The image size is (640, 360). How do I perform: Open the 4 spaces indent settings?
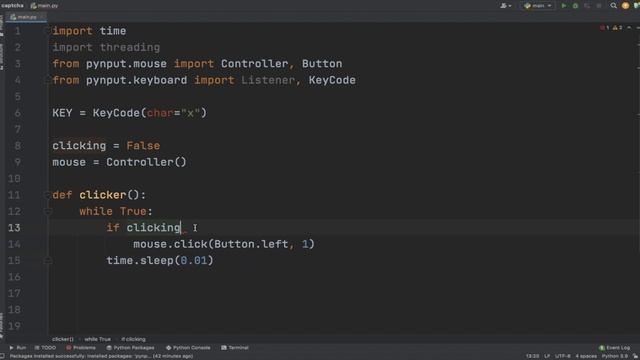586,356
